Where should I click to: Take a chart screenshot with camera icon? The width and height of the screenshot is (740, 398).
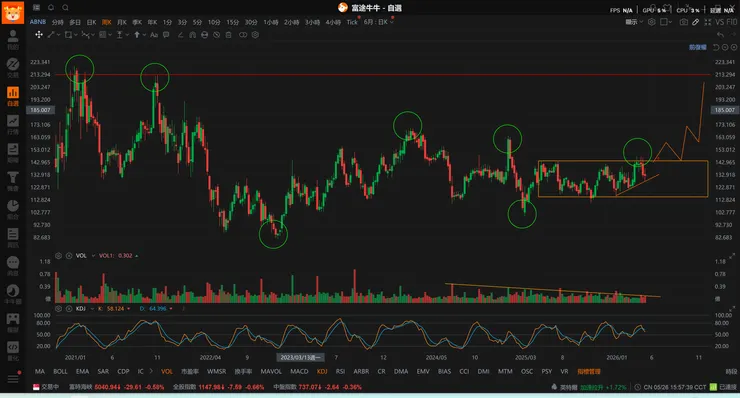tap(683, 22)
